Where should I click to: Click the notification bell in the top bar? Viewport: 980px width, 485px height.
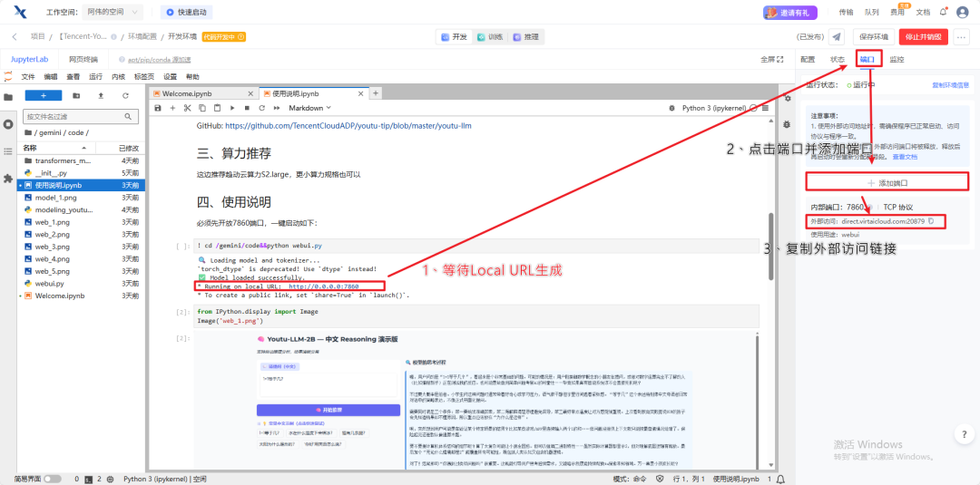[x=943, y=11]
